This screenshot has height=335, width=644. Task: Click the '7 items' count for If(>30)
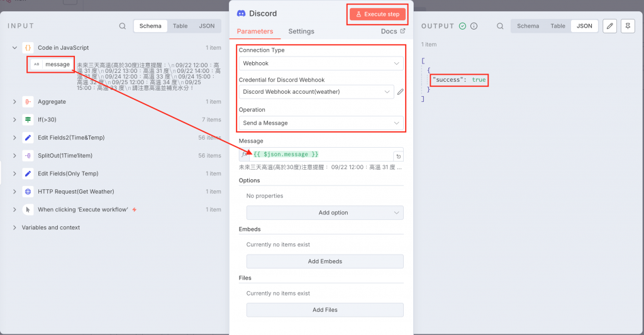211,120
